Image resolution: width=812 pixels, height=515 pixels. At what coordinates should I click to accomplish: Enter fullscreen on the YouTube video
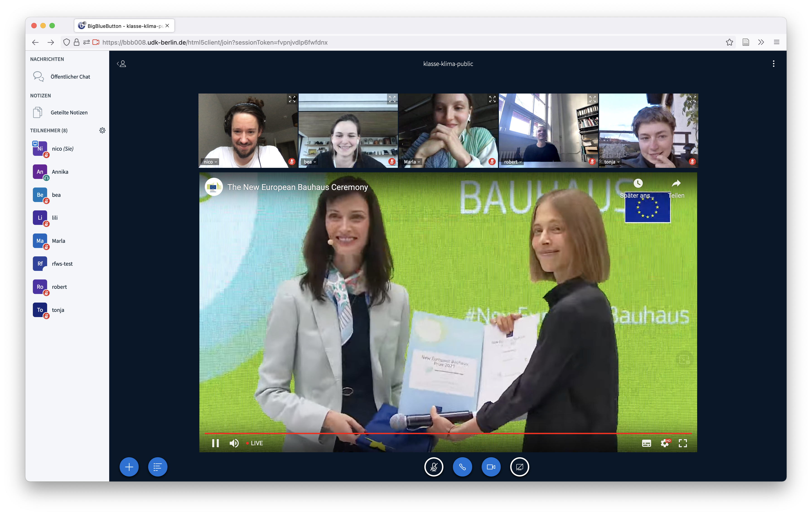tap(682, 443)
